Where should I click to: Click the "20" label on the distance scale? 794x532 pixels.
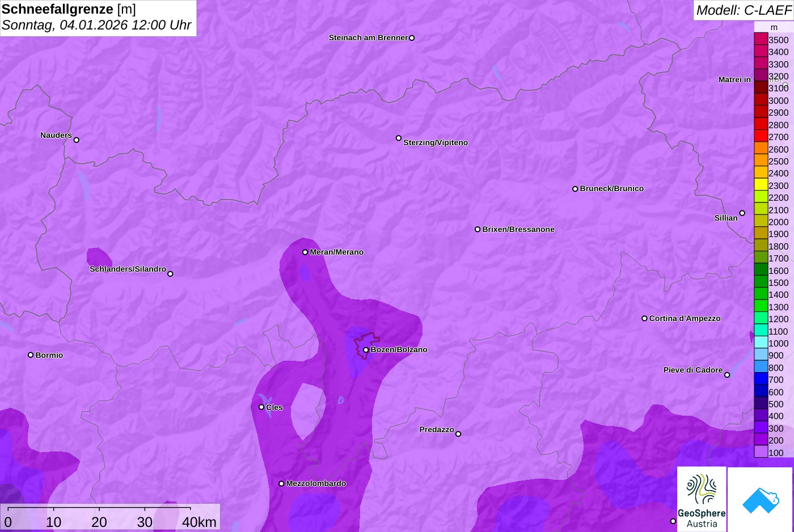tap(99, 522)
